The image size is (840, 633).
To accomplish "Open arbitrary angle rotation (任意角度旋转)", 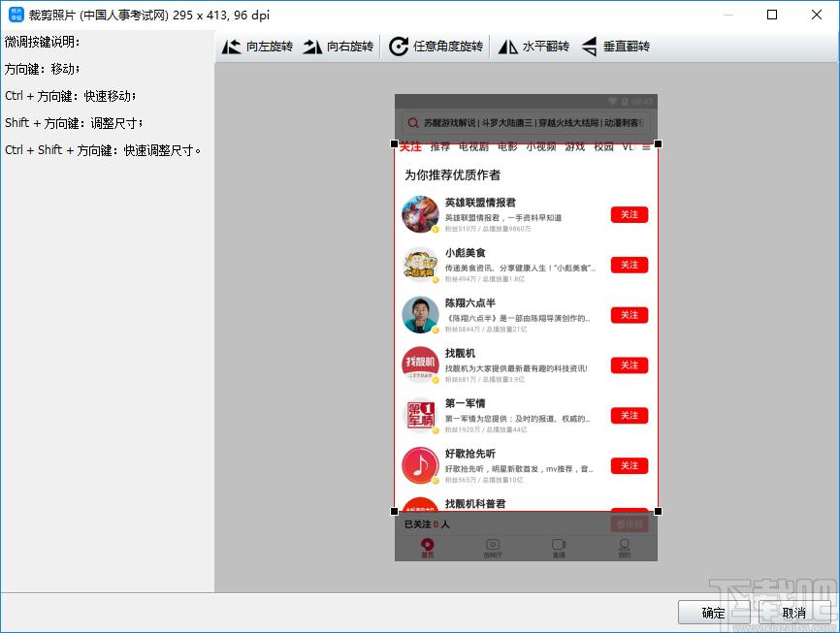I will pos(436,47).
